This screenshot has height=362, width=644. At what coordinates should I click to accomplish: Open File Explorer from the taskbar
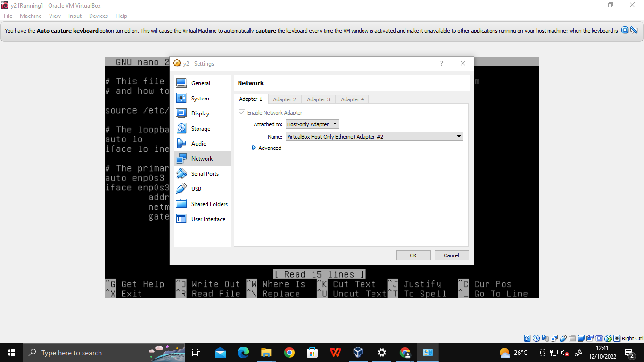point(266,353)
